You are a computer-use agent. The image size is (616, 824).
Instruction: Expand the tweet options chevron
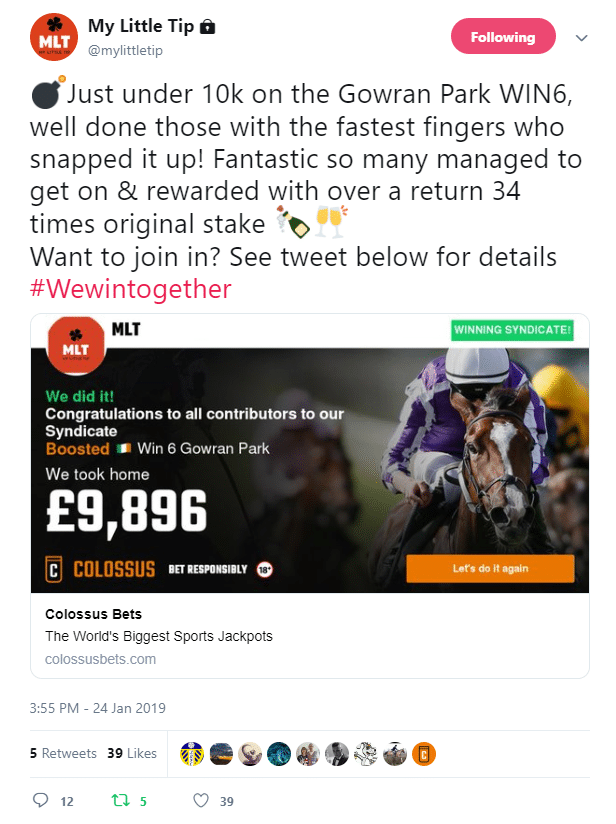click(582, 37)
